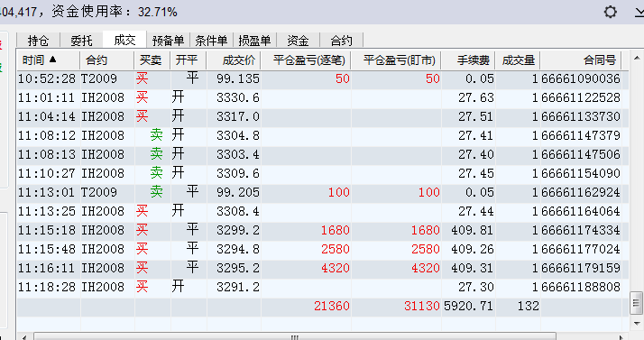Open the 合约 tab

click(341, 41)
